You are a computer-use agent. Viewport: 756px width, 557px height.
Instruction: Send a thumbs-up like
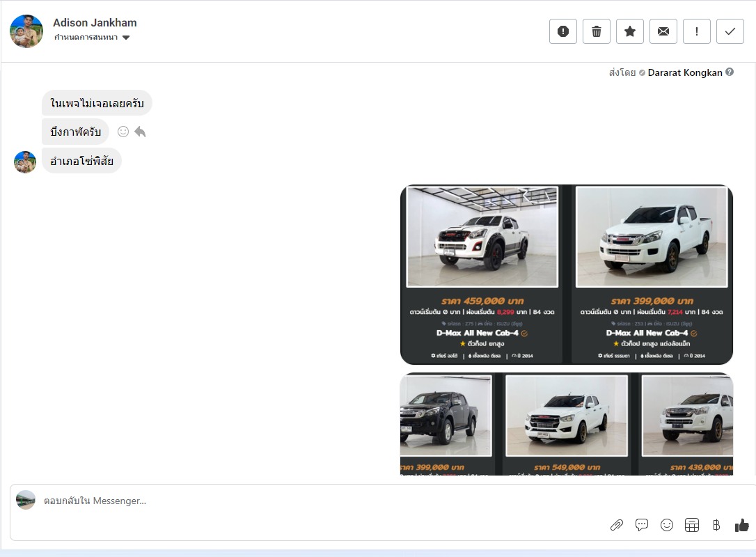[x=742, y=525]
